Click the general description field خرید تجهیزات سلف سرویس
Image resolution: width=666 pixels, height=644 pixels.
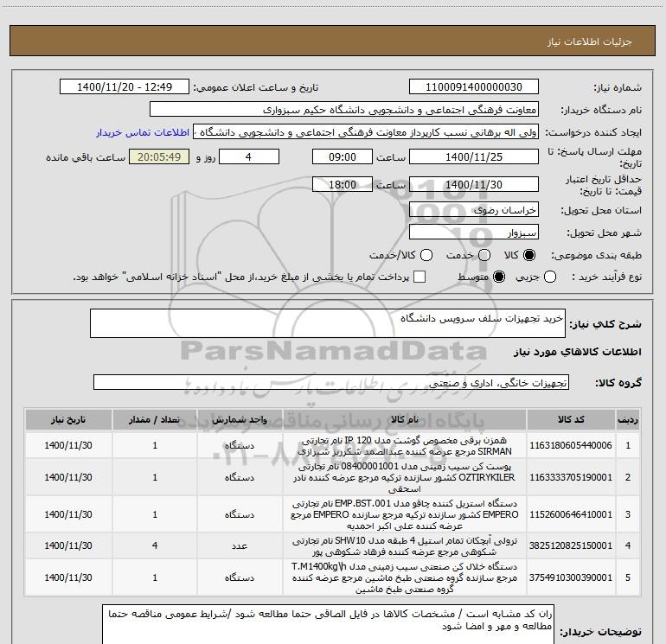pyautogui.click(x=328, y=323)
